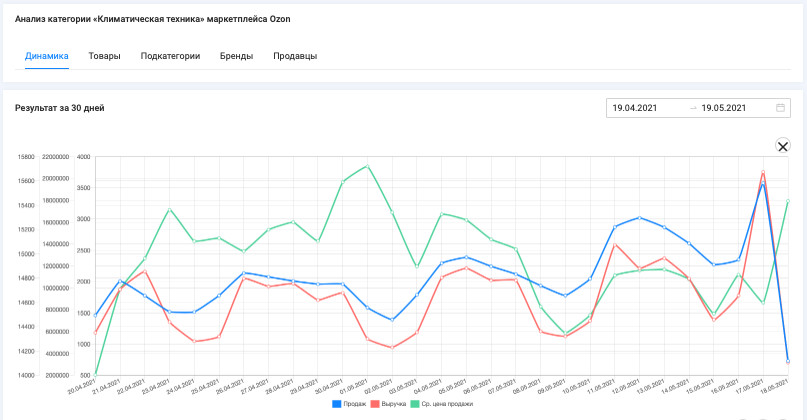
Task: Open the Товары tab
Action: (104, 56)
